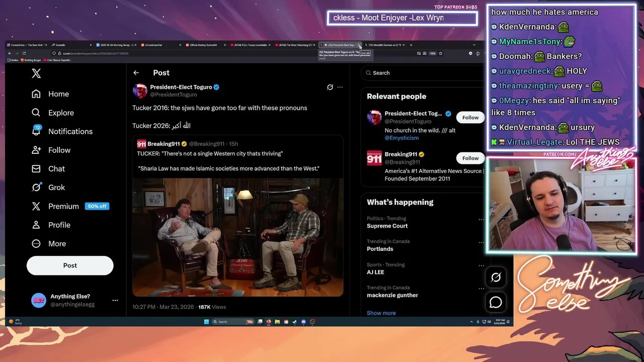Click the Grok icon on the post
The image size is (644, 362).
tap(330, 87)
